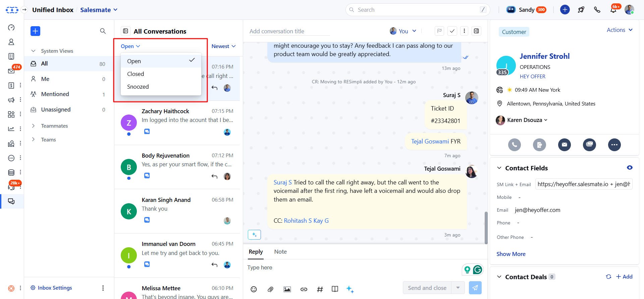Screen dimensions: 644x299
Task: Insert an image into the reply
Action: [x=287, y=289]
